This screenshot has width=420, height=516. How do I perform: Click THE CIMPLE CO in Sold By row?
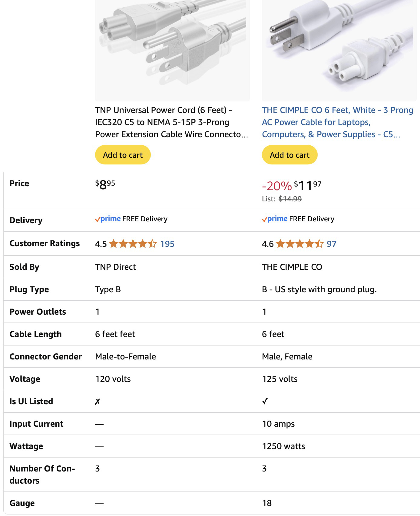pyautogui.click(x=292, y=267)
